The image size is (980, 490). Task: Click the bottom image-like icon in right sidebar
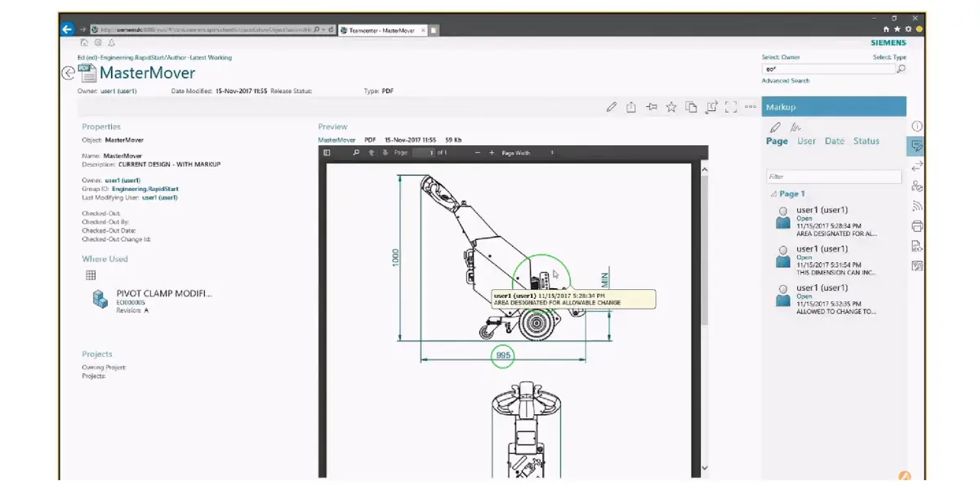(917, 265)
